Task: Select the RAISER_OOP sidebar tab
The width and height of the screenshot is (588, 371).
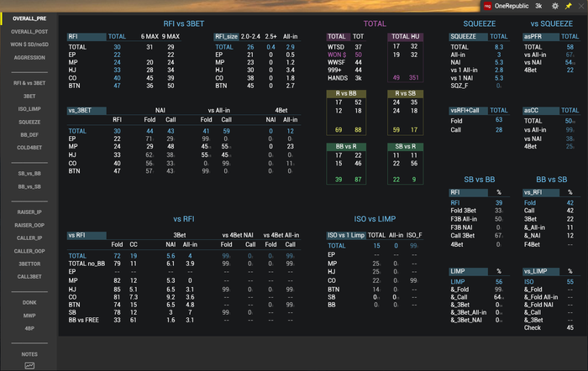Action: click(x=29, y=225)
